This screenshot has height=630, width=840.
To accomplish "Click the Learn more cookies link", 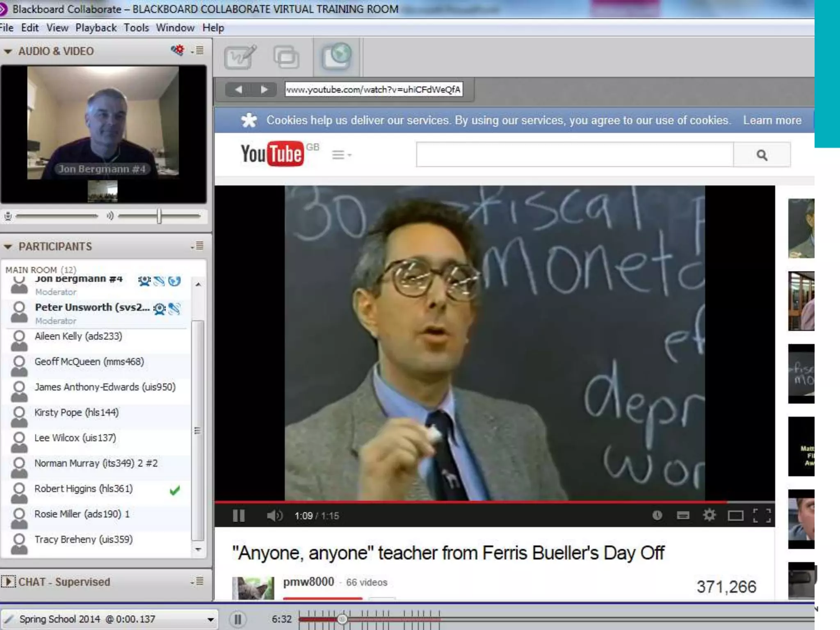I will (x=772, y=120).
